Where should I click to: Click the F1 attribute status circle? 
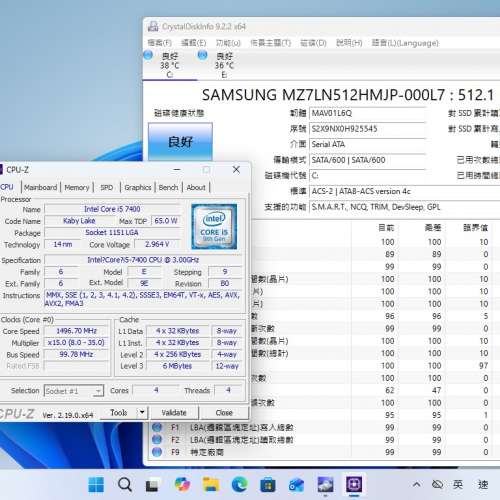point(157,427)
